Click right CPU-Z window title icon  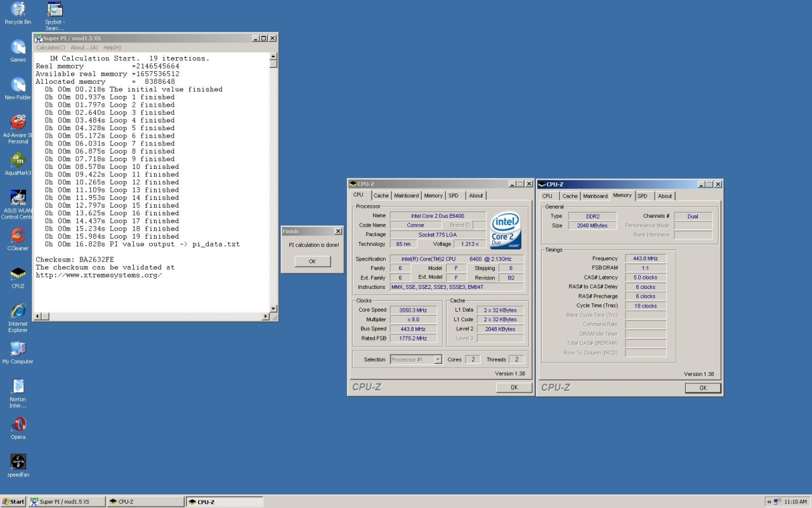(x=542, y=184)
